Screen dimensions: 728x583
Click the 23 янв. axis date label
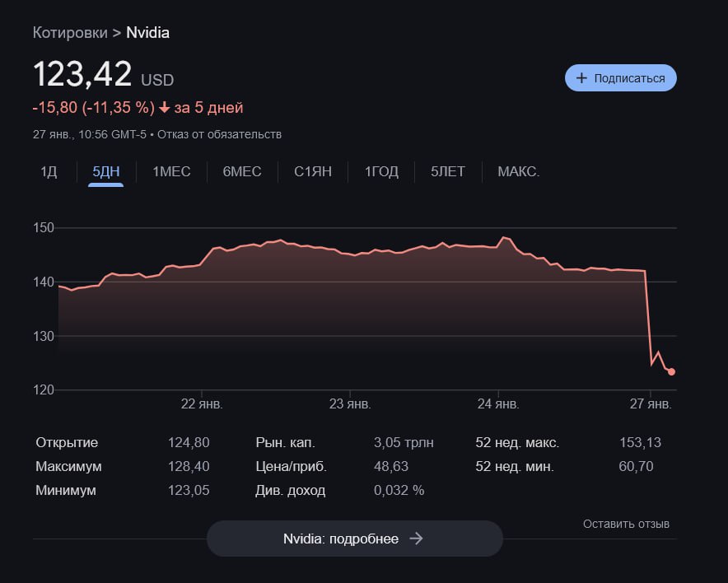coord(350,403)
